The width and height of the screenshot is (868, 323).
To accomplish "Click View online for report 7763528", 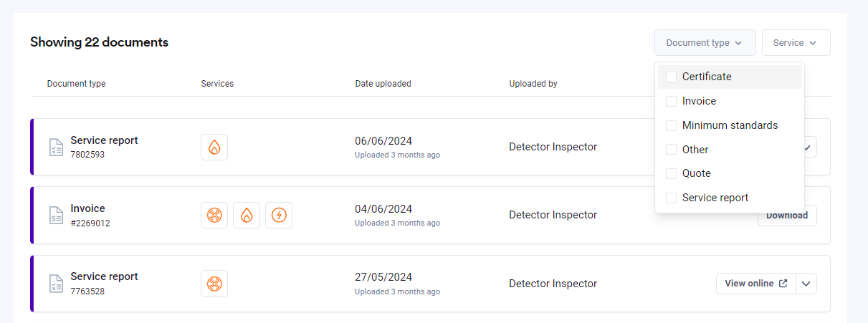I will (x=756, y=284).
